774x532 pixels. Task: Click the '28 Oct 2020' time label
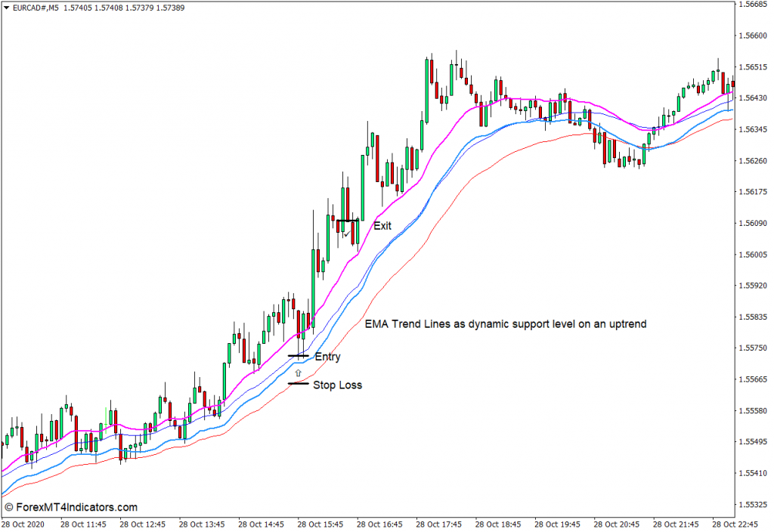click(23, 524)
